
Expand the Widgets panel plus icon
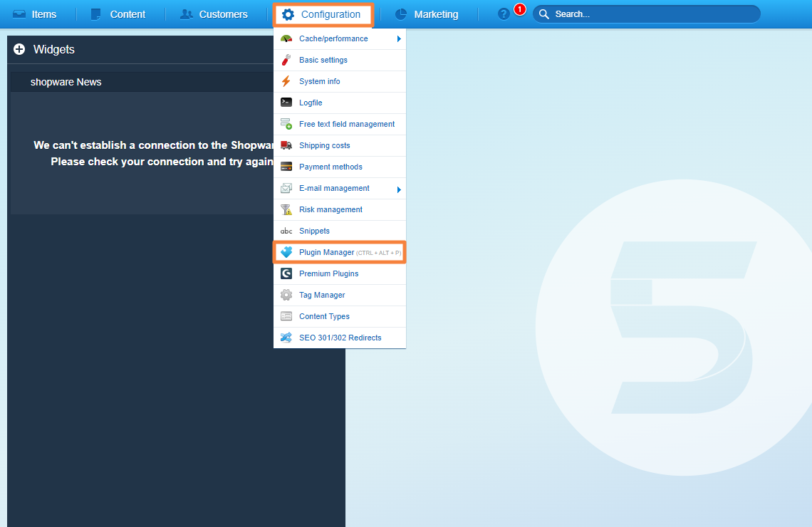click(19, 50)
